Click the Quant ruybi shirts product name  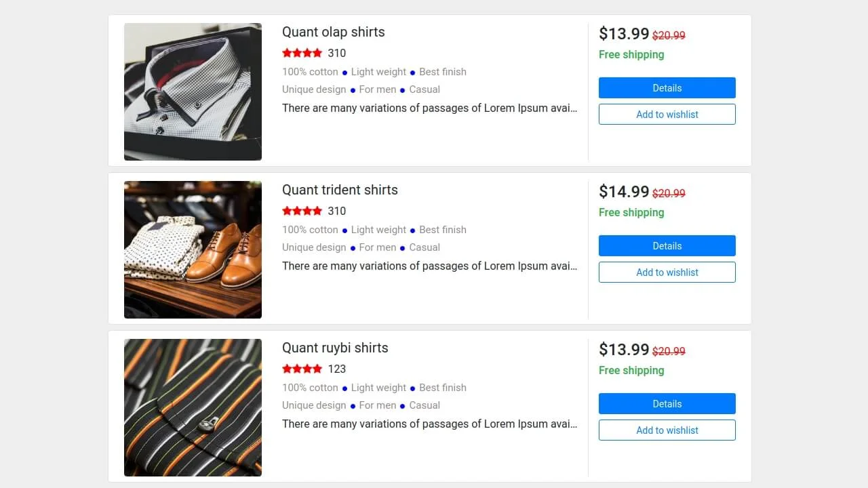pyautogui.click(x=335, y=348)
